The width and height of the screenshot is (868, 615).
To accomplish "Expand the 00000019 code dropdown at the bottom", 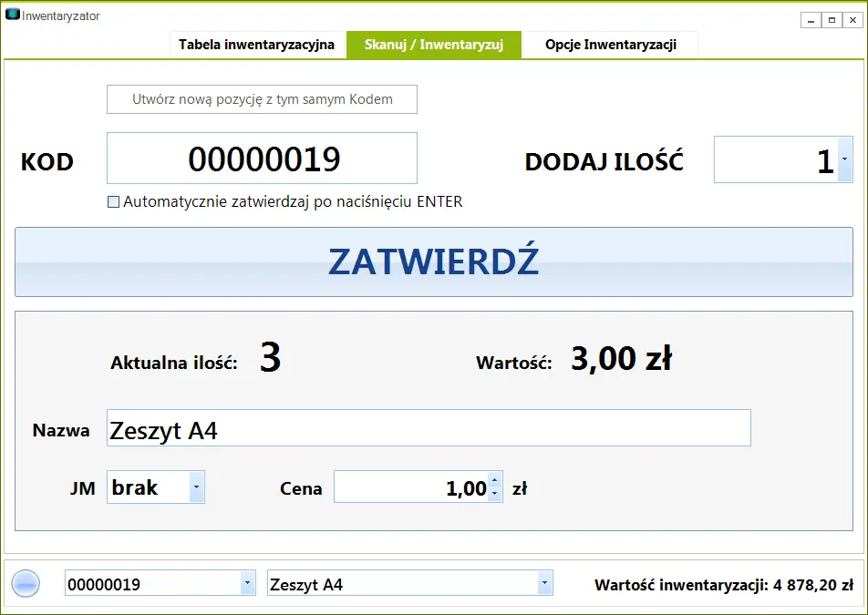I will point(247,583).
